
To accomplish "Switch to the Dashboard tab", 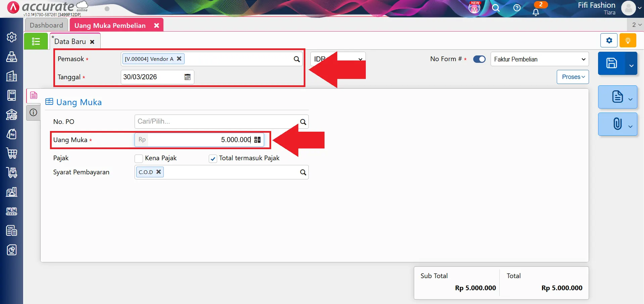I will 46,25.
